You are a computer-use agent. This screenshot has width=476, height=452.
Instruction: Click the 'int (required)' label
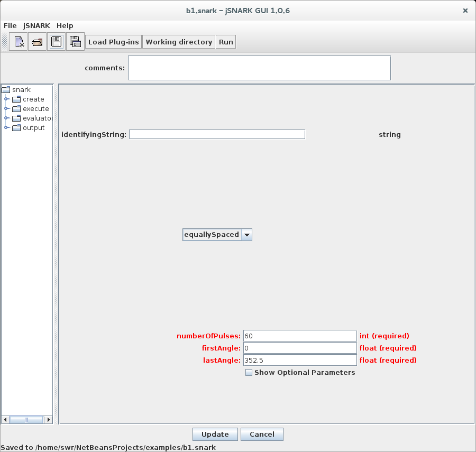pos(385,336)
